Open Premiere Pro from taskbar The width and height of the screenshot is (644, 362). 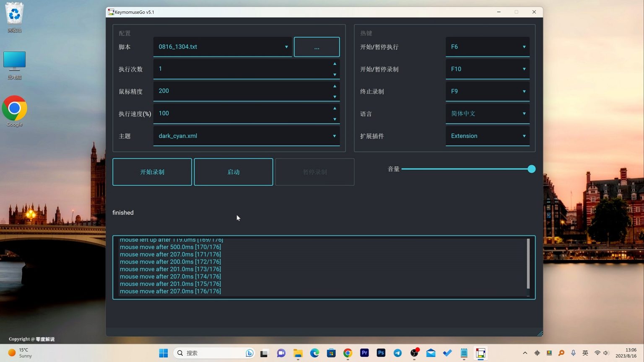[364, 353]
